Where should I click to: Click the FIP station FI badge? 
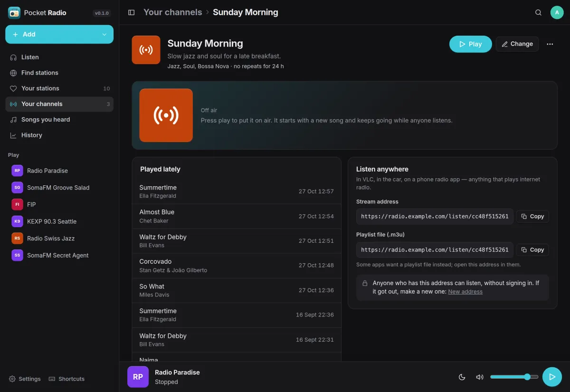pyautogui.click(x=17, y=204)
